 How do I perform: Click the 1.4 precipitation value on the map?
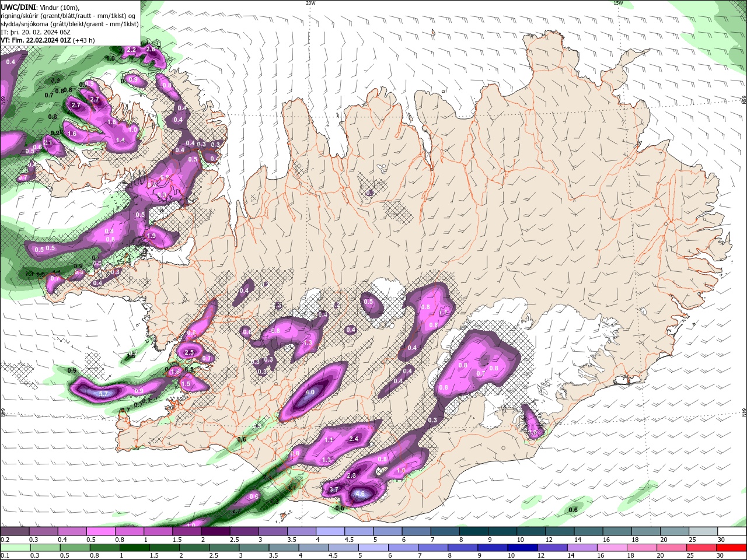[120, 140]
